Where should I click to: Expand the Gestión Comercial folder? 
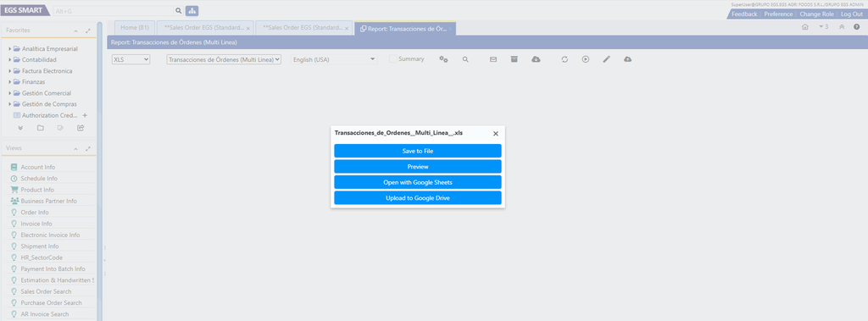pos(10,93)
